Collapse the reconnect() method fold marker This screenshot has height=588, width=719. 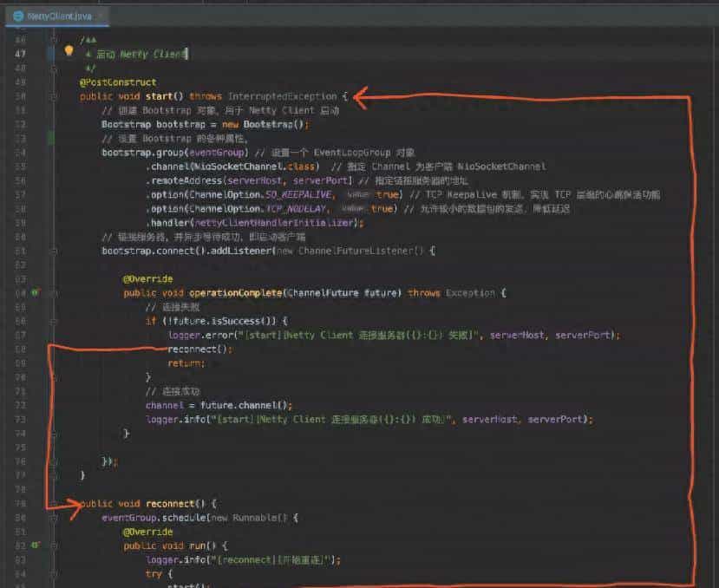pos(54,504)
